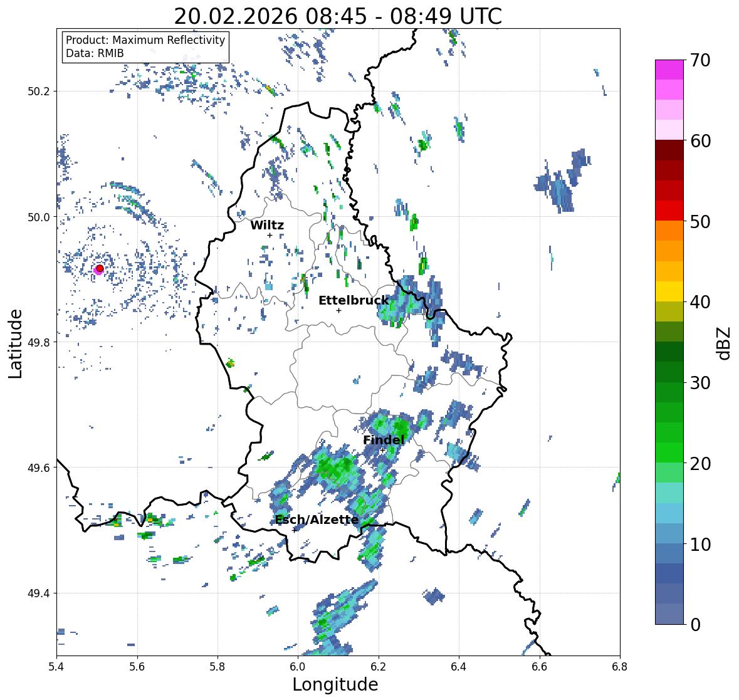
Task: Click the Longitude axis label
Action: pyautogui.click(x=335, y=684)
